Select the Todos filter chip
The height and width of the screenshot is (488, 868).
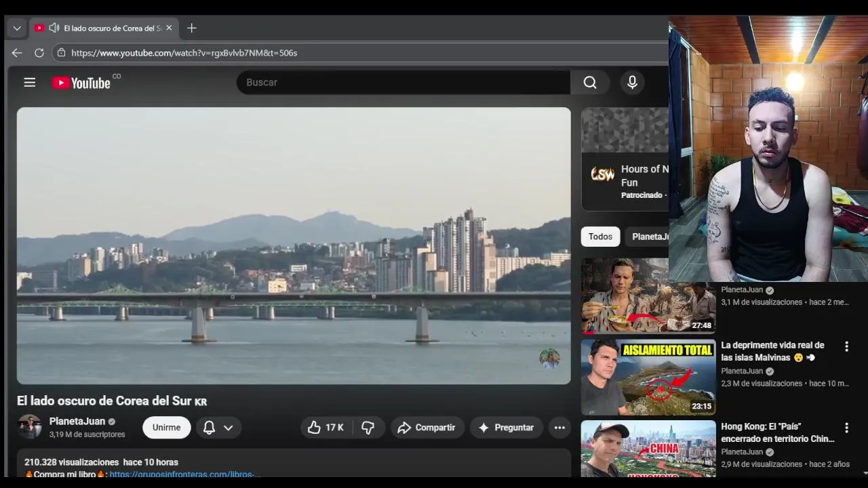[600, 237]
